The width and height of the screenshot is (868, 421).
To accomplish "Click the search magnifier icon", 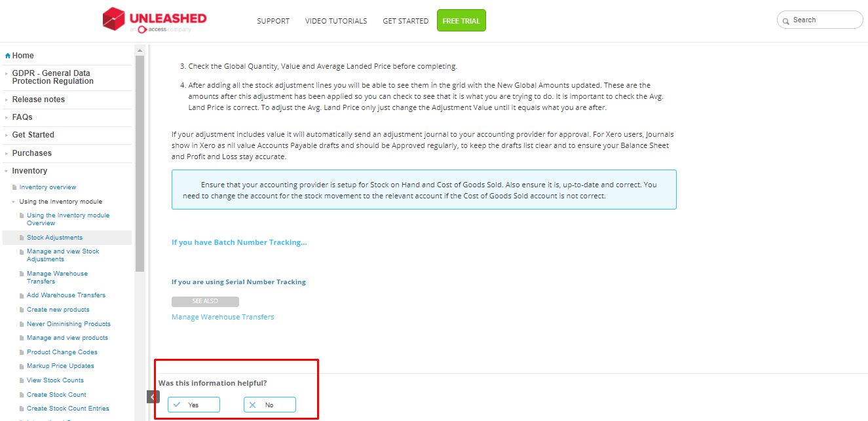I will tap(785, 21).
